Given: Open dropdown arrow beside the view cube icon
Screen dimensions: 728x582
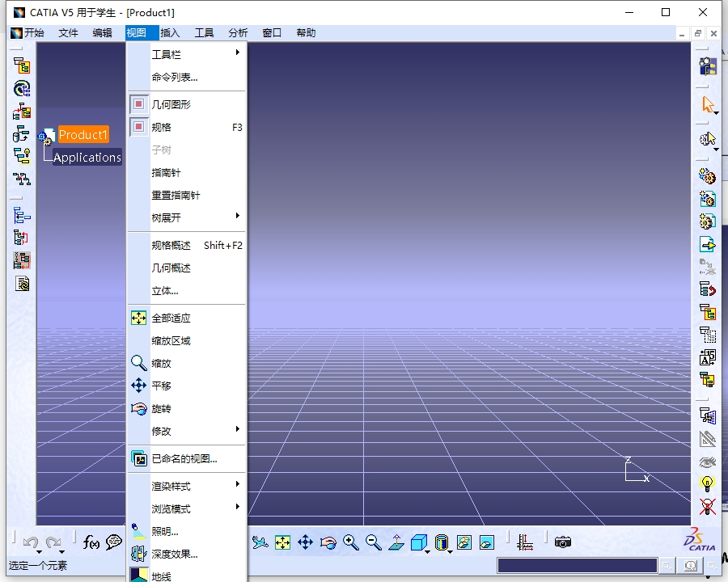Looking at the screenshot, I should point(427,552).
